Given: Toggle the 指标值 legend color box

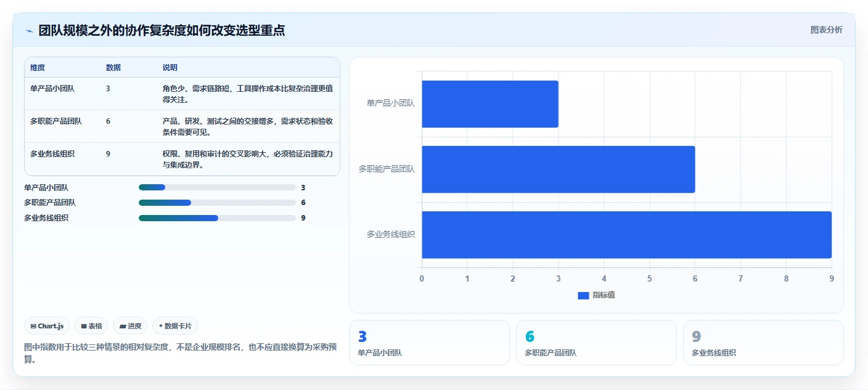Looking at the screenshot, I should click(583, 296).
